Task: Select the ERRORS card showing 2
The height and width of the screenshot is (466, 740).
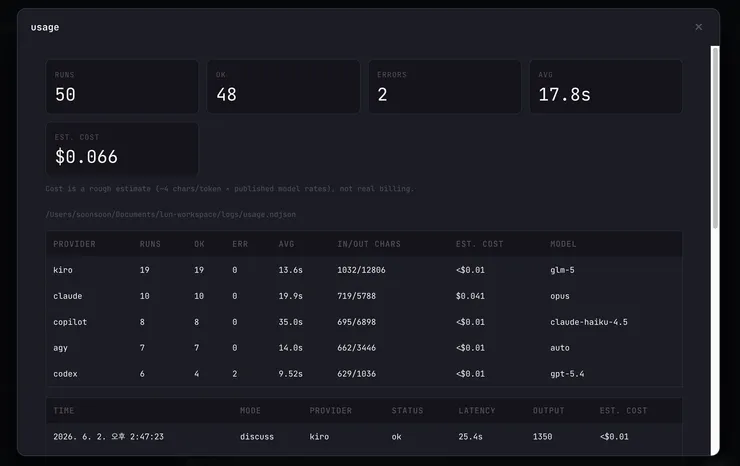Action: (x=445, y=86)
